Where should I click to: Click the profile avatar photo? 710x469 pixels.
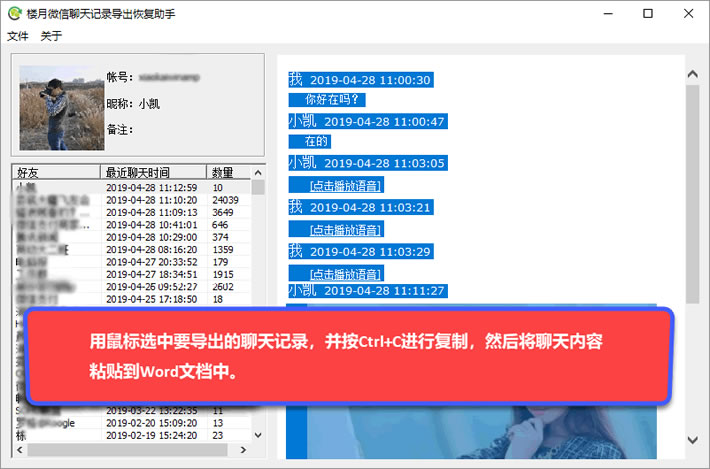pyautogui.click(x=62, y=108)
